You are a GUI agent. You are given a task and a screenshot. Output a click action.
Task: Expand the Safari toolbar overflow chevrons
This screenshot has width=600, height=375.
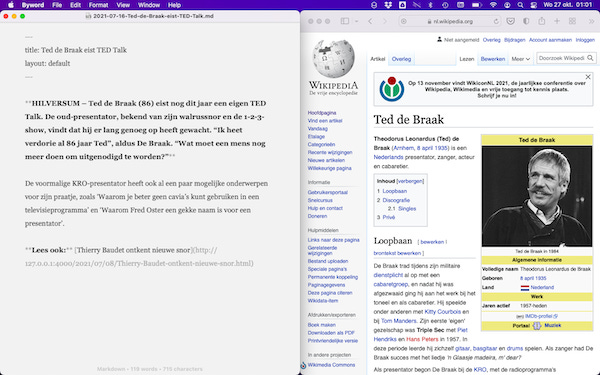(x=591, y=21)
